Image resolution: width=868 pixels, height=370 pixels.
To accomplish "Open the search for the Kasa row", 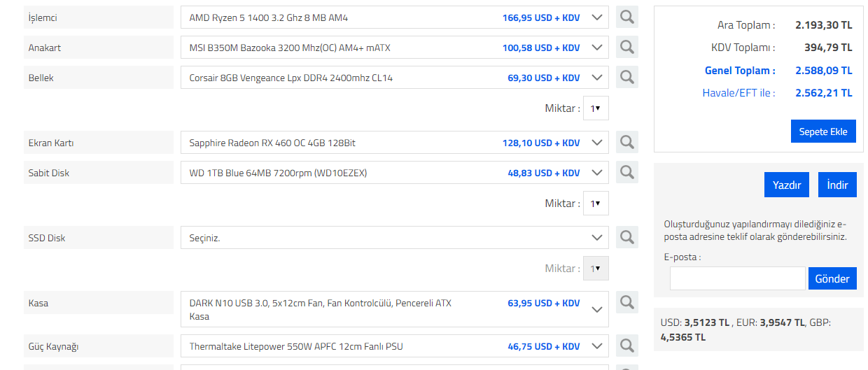I will (x=627, y=303).
